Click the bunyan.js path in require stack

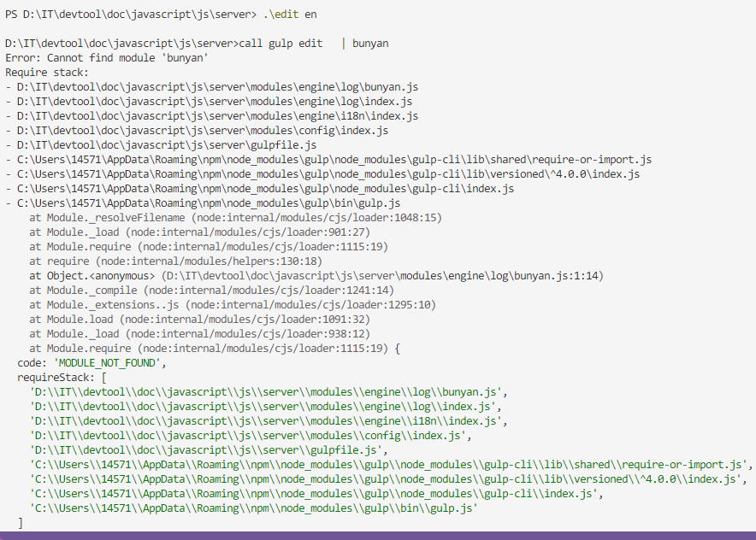click(x=212, y=86)
